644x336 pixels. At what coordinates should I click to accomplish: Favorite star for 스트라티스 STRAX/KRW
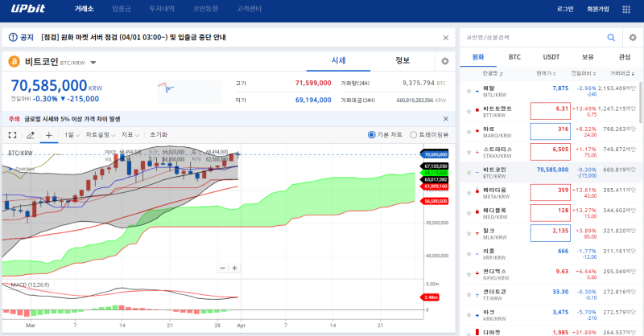tap(469, 152)
